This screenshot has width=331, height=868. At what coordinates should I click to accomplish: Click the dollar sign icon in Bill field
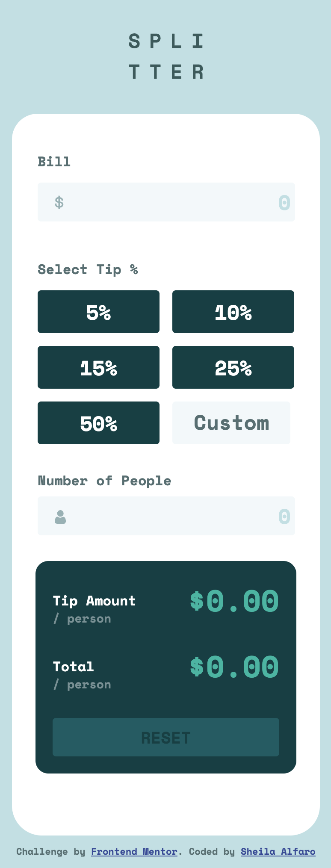point(59,202)
